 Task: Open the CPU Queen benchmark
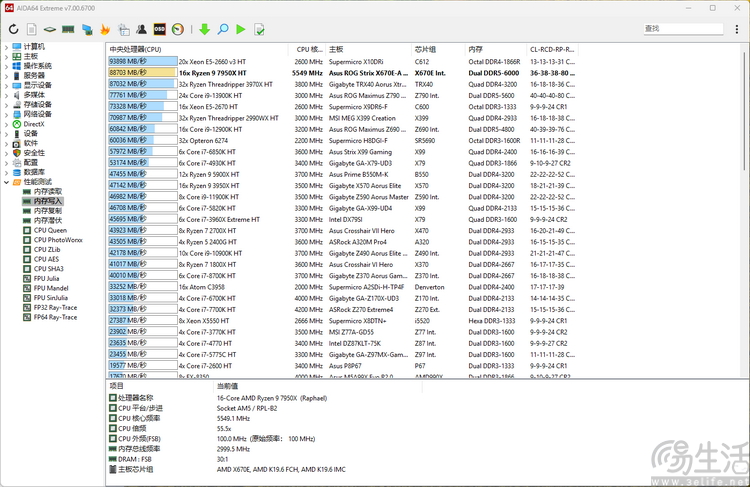coord(50,230)
